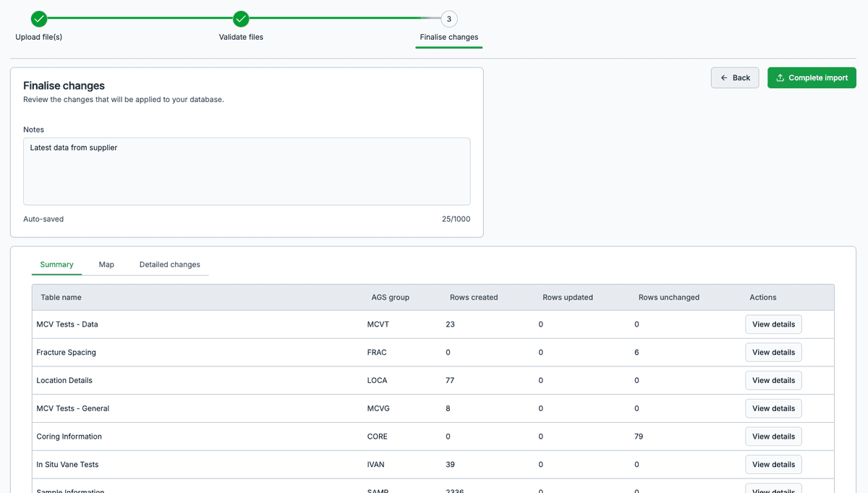Image resolution: width=868 pixels, height=493 pixels.
Task: Click the Rows unchanged column header
Action: (669, 298)
